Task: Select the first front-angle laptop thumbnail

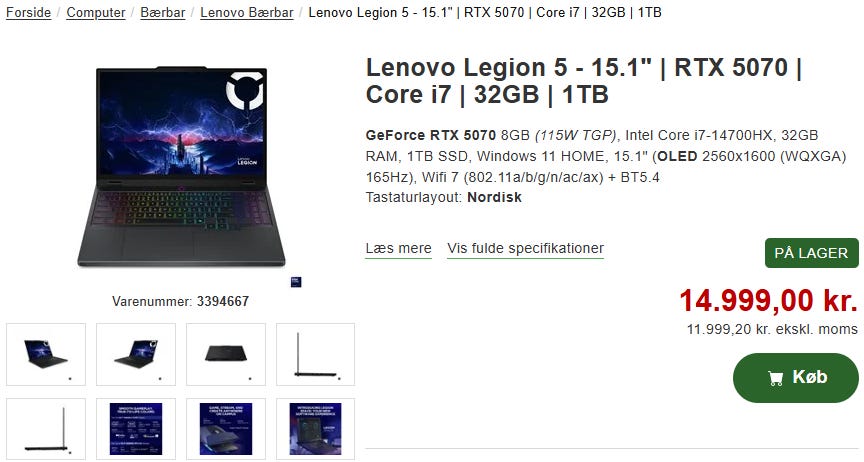Action: 46,354
